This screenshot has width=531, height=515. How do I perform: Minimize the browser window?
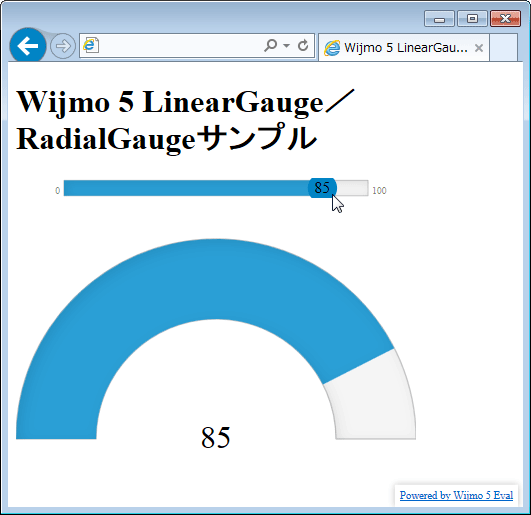(x=439, y=18)
